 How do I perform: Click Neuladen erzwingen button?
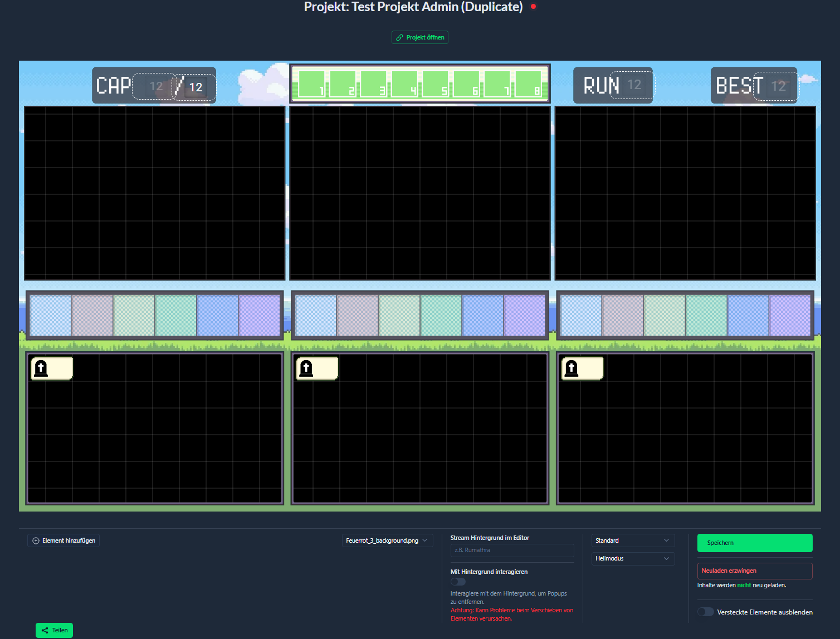[754, 571]
